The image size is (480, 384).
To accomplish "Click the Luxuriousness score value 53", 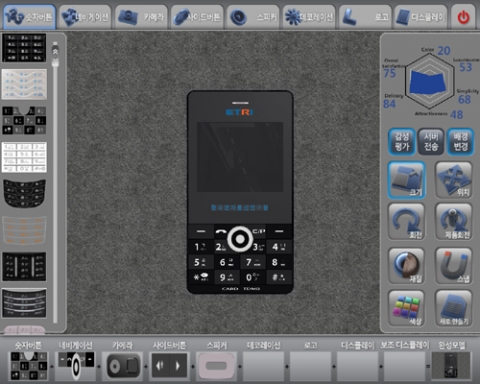I will 466,67.
